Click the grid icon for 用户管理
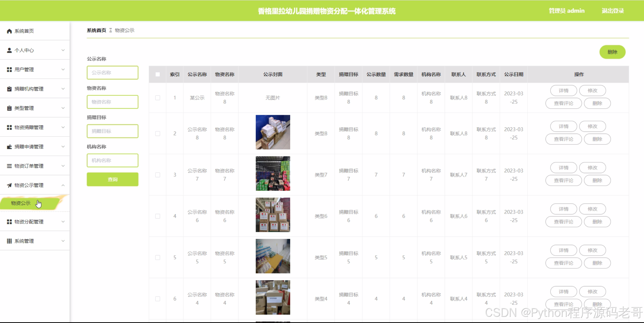 pos(9,70)
